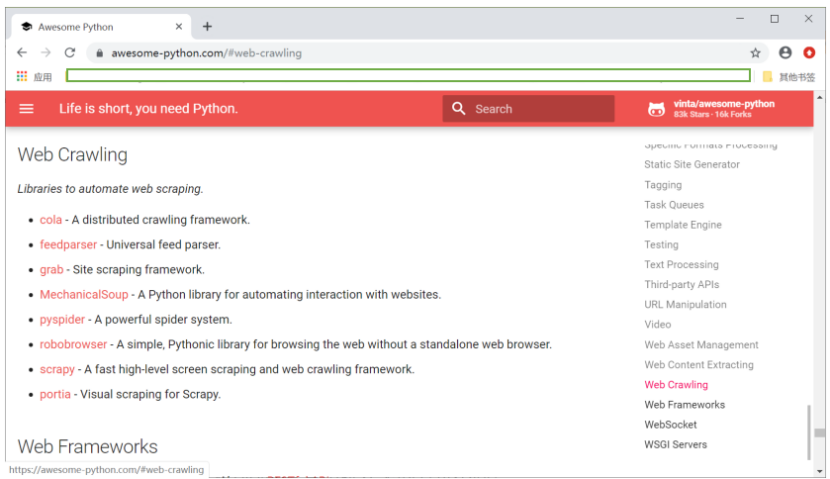Go back using the browser back arrow
This screenshot has width=830, height=479.
[22, 53]
